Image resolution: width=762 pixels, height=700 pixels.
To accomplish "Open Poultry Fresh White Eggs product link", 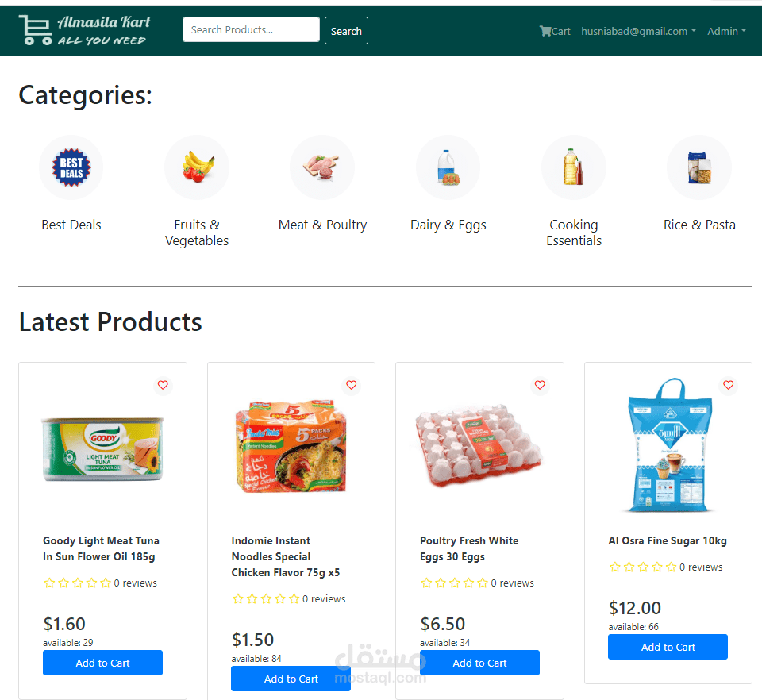I will (469, 548).
